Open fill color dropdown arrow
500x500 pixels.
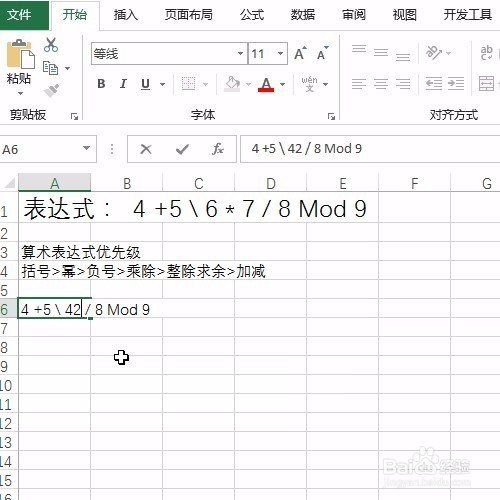coord(248,84)
